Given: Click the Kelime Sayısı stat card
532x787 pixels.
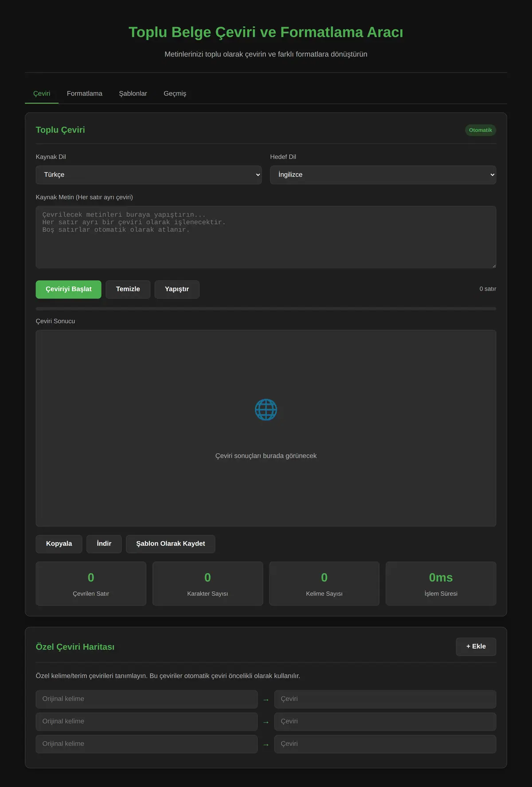Looking at the screenshot, I should click(325, 584).
